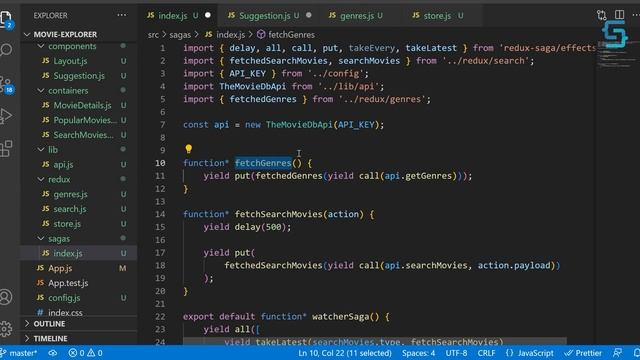
Task: Click the watcherSaga function name
Action: click(340, 316)
